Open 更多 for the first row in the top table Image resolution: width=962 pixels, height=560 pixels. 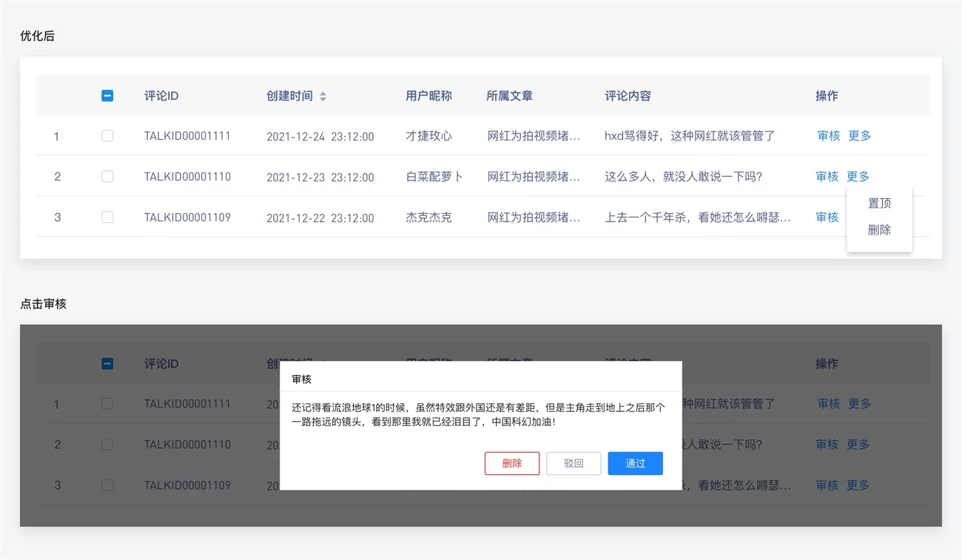click(x=859, y=136)
